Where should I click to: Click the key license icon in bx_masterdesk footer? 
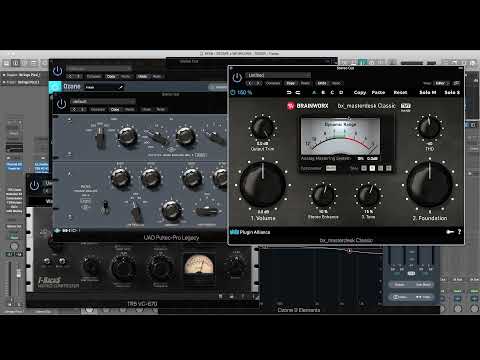(450, 232)
